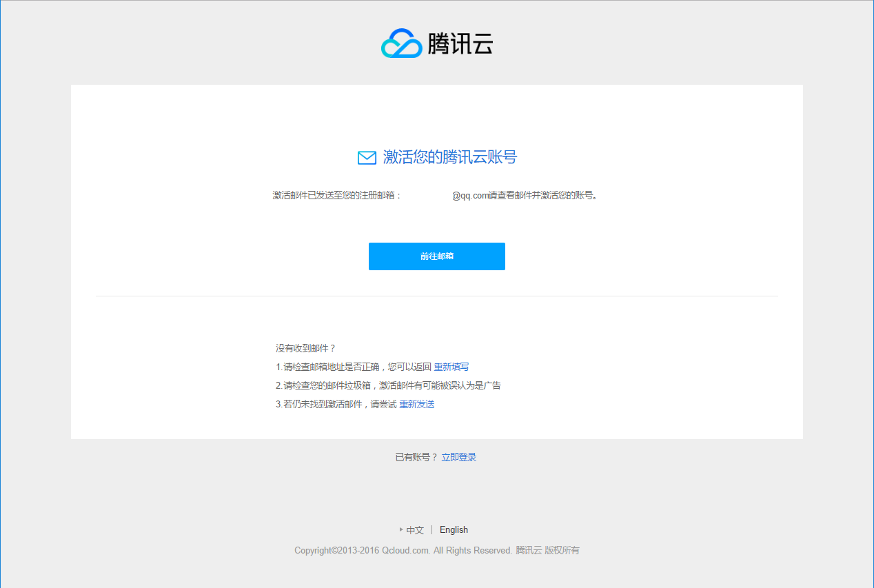Open the 立即登录 link
The image size is (874, 588).
pyautogui.click(x=459, y=457)
